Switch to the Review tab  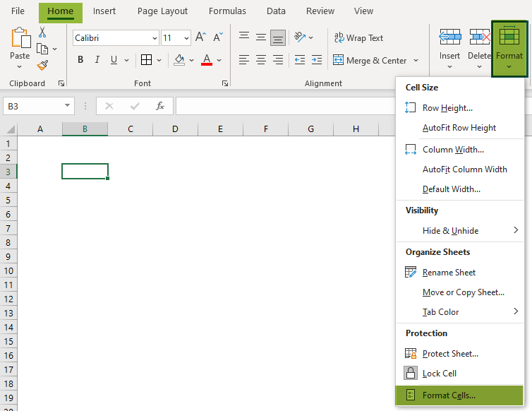pos(320,11)
